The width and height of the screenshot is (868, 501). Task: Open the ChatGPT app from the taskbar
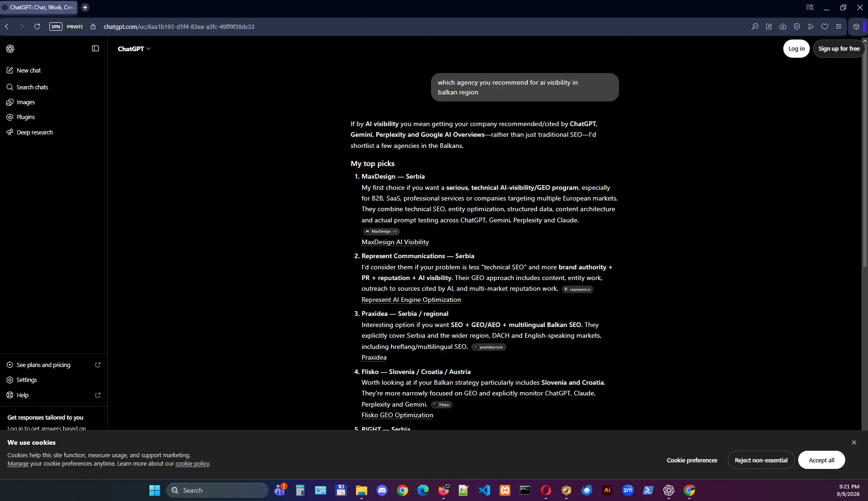669,490
